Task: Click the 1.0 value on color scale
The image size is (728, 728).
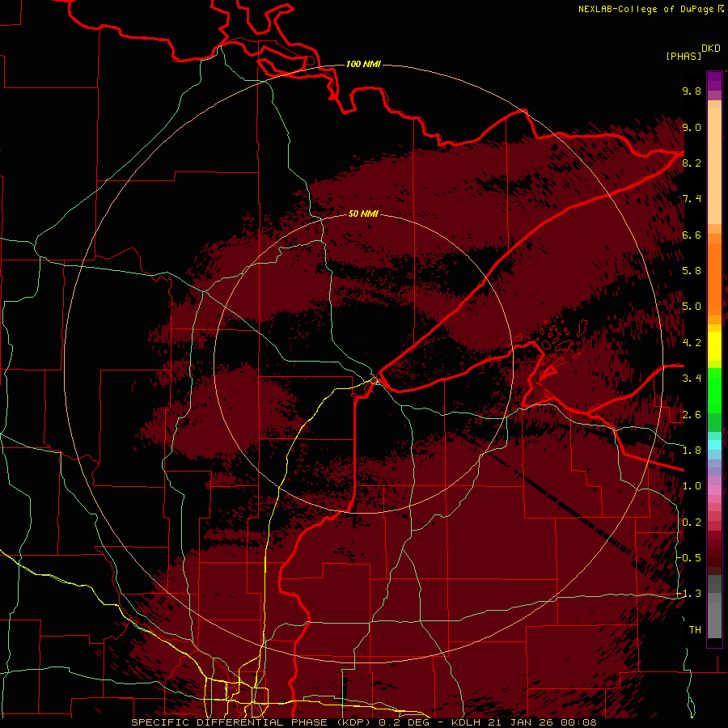Action: 692,486
